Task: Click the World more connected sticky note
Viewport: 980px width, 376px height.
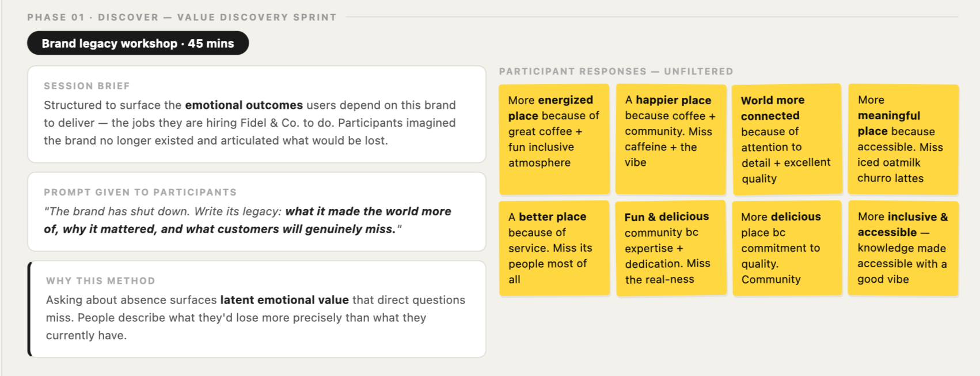Action: tap(787, 139)
